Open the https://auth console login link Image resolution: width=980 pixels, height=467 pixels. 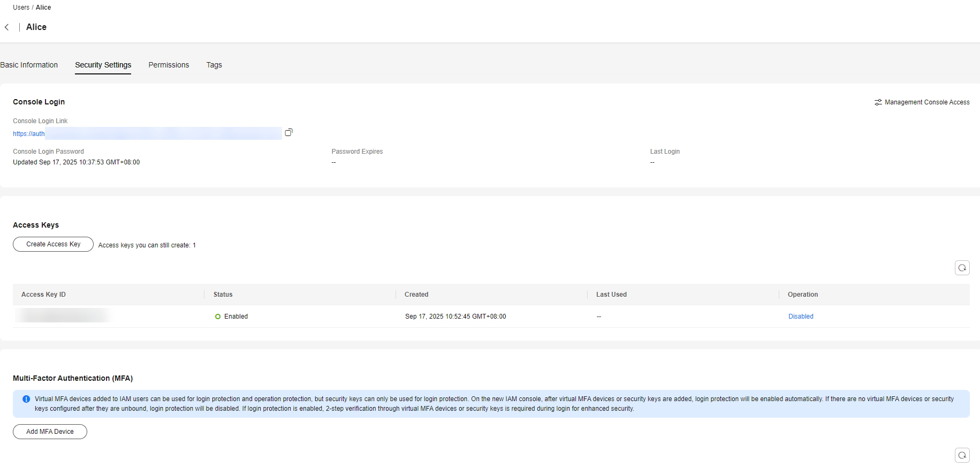29,134
